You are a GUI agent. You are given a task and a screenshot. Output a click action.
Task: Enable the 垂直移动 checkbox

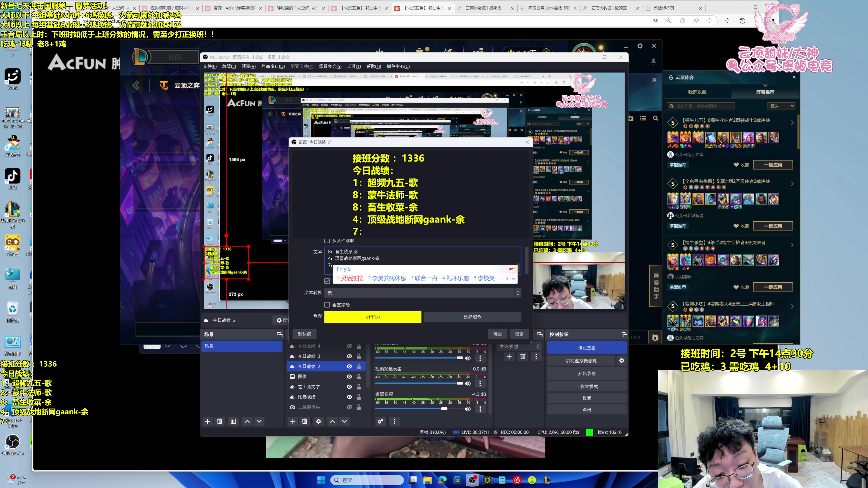point(327,305)
